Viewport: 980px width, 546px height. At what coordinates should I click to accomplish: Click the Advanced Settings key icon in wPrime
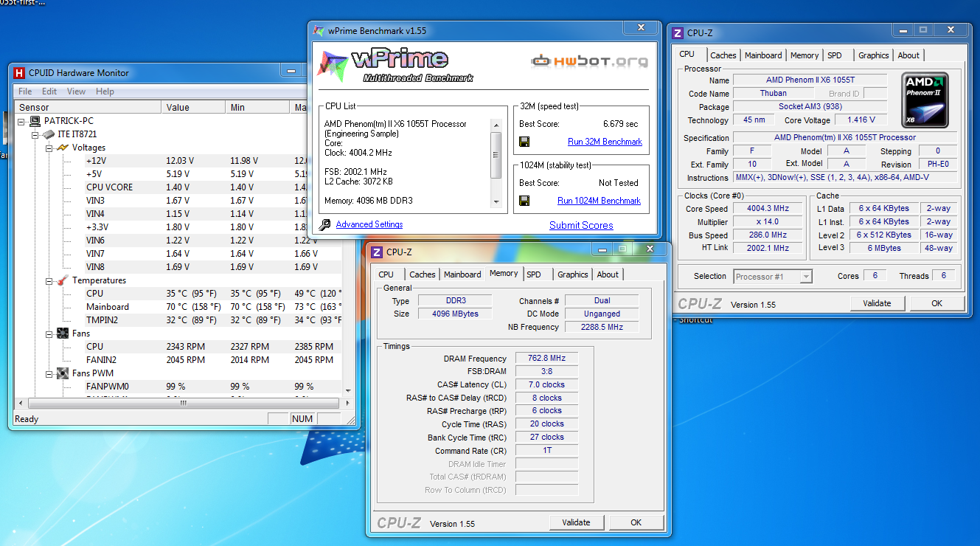point(325,224)
